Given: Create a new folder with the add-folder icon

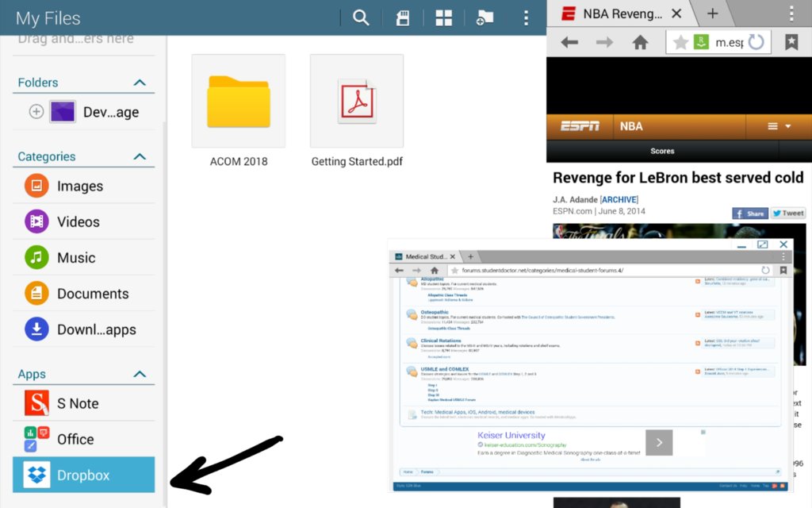Looking at the screenshot, I should 485,18.
